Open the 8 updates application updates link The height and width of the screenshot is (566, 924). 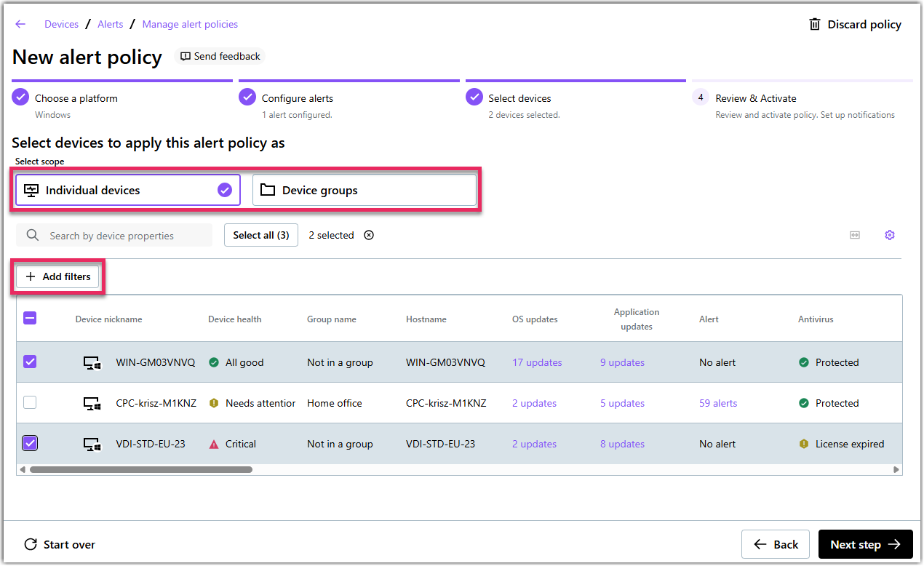(622, 444)
